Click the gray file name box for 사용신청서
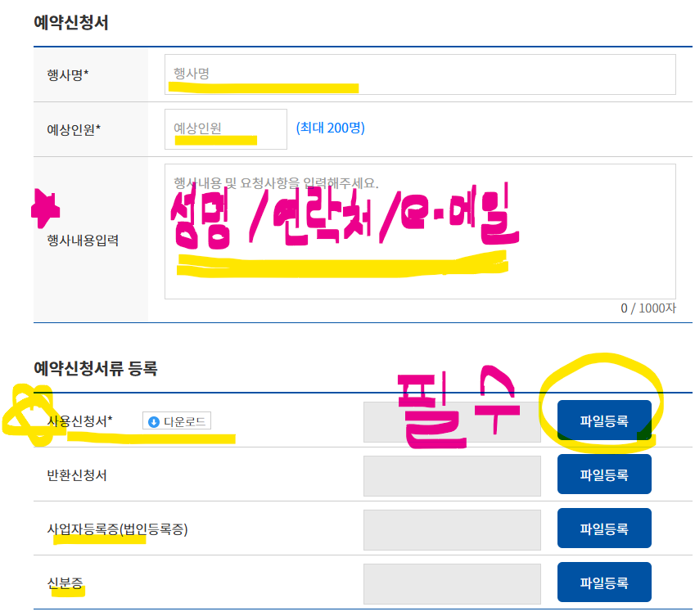The width and height of the screenshot is (695, 616). tap(452, 422)
